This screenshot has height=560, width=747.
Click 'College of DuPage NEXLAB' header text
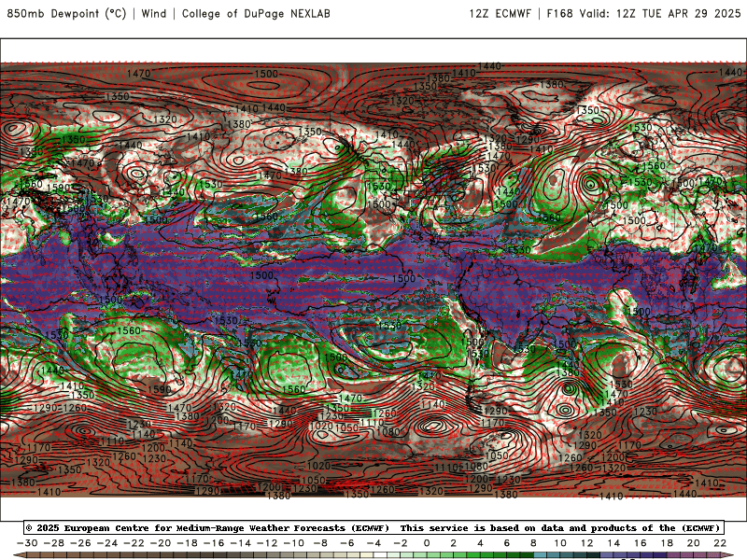pos(256,13)
